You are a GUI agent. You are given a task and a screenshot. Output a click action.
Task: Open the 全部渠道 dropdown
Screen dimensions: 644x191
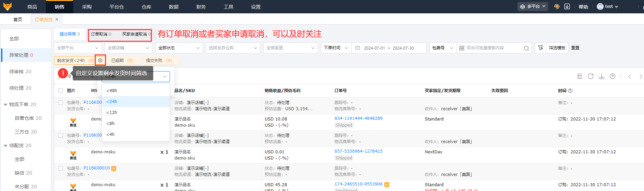(x=291, y=48)
